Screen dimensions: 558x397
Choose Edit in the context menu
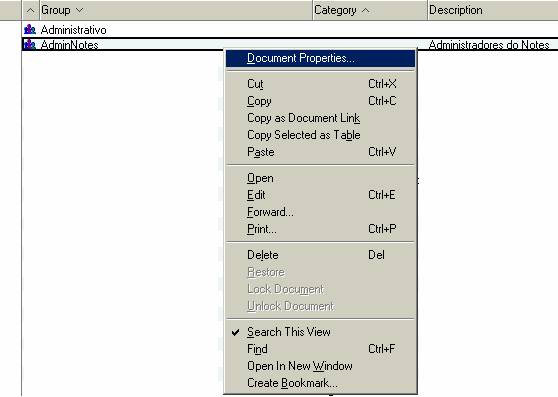click(320, 195)
